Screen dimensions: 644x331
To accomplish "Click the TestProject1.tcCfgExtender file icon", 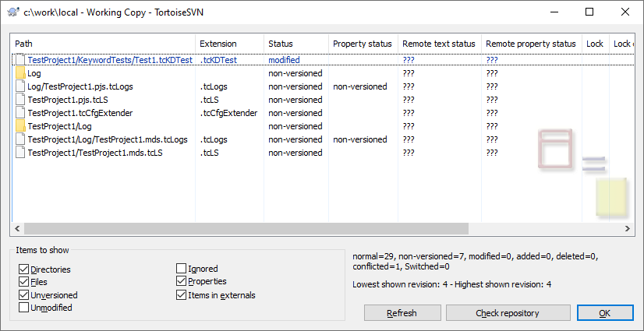I will click(x=20, y=113).
